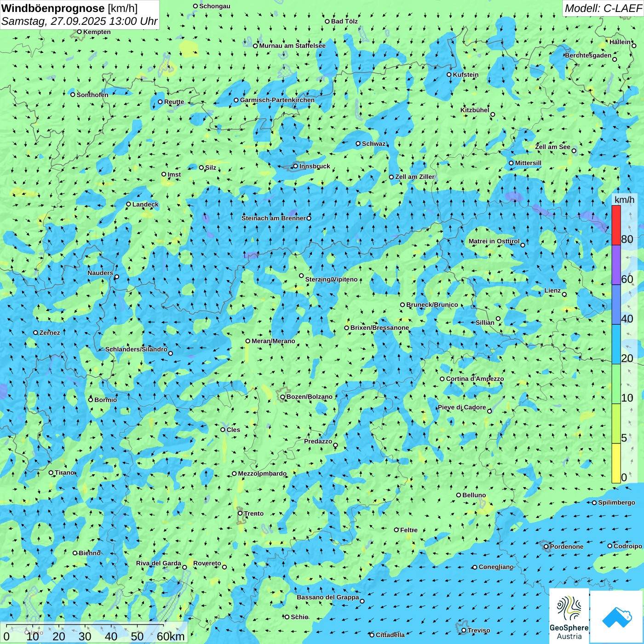Click the Zell am See label
The height and width of the screenshot is (644, 644).
pos(552,147)
